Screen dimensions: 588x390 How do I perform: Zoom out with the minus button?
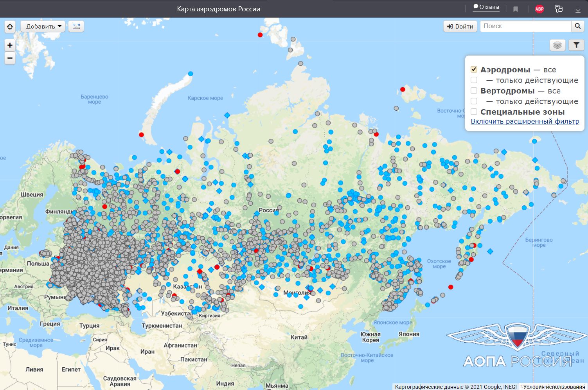tap(10, 58)
